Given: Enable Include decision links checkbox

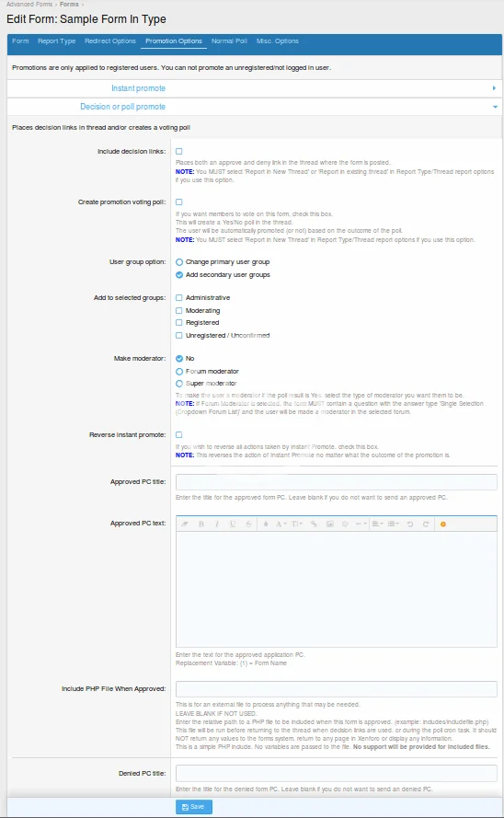Looking at the screenshot, I should tap(178, 151).
